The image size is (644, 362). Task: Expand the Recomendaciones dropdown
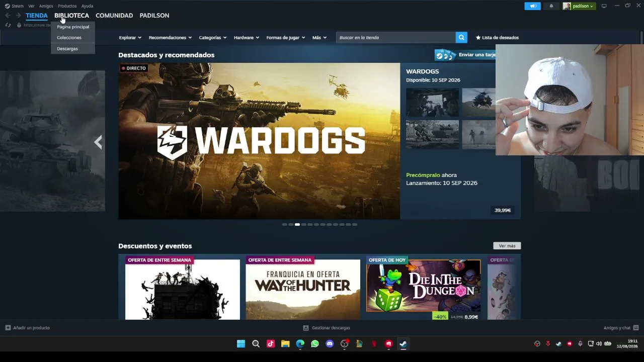point(170,38)
